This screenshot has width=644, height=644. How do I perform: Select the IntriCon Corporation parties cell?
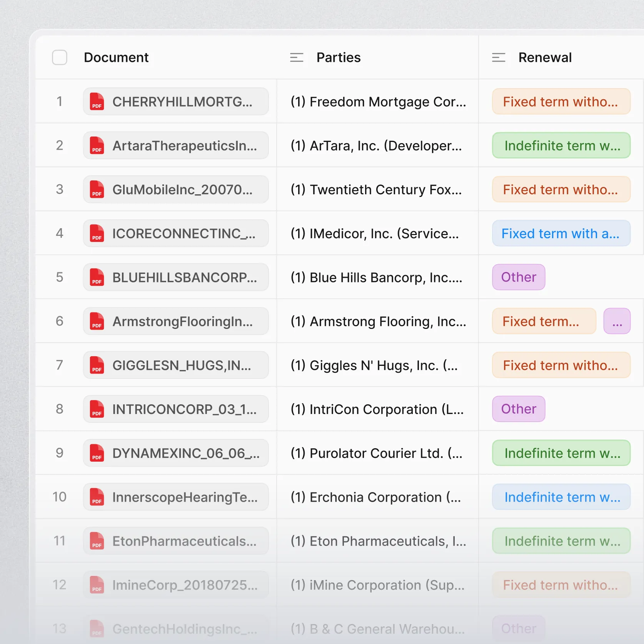point(378,409)
